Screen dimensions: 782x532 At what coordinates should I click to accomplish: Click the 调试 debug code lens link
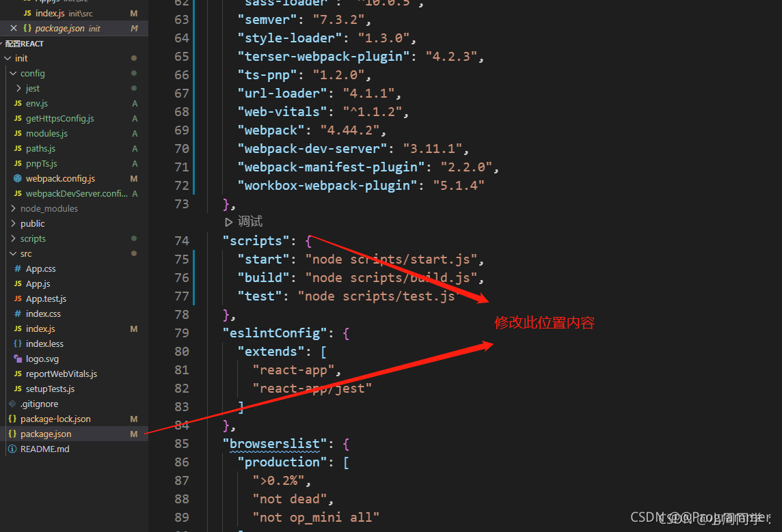click(250, 222)
